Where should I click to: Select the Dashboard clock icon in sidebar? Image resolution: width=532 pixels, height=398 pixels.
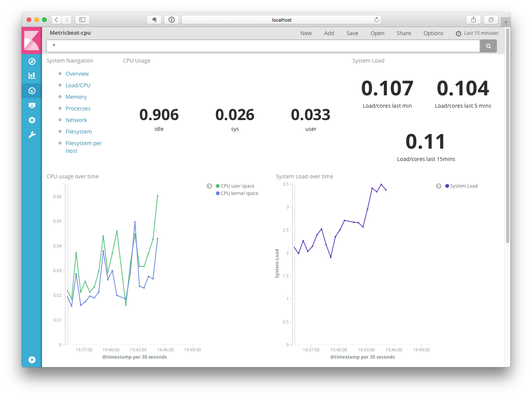click(32, 90)
